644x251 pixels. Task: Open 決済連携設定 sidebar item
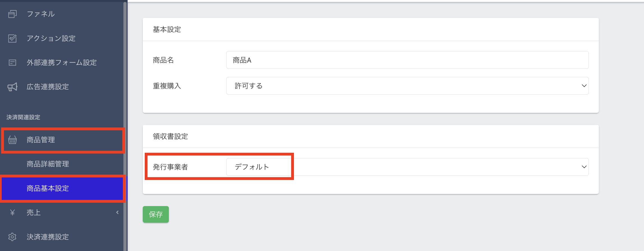pos(48,237)
